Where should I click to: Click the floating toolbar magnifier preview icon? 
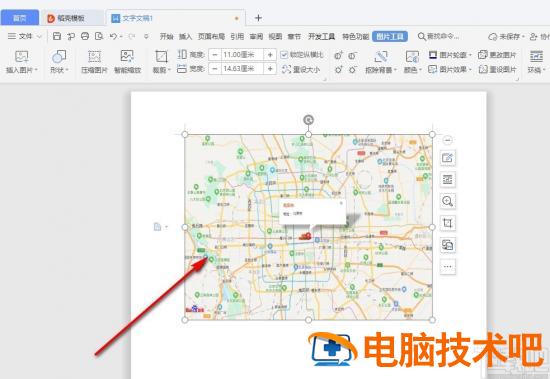(447, 201)
